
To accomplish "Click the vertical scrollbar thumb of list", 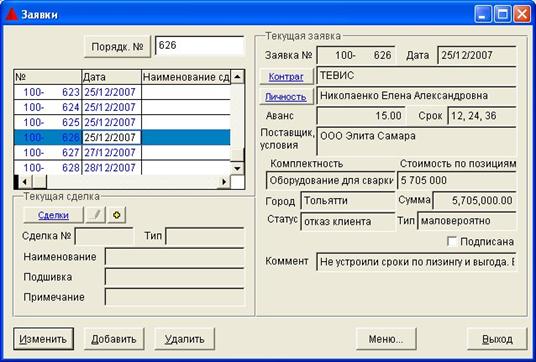I will 238,155.
